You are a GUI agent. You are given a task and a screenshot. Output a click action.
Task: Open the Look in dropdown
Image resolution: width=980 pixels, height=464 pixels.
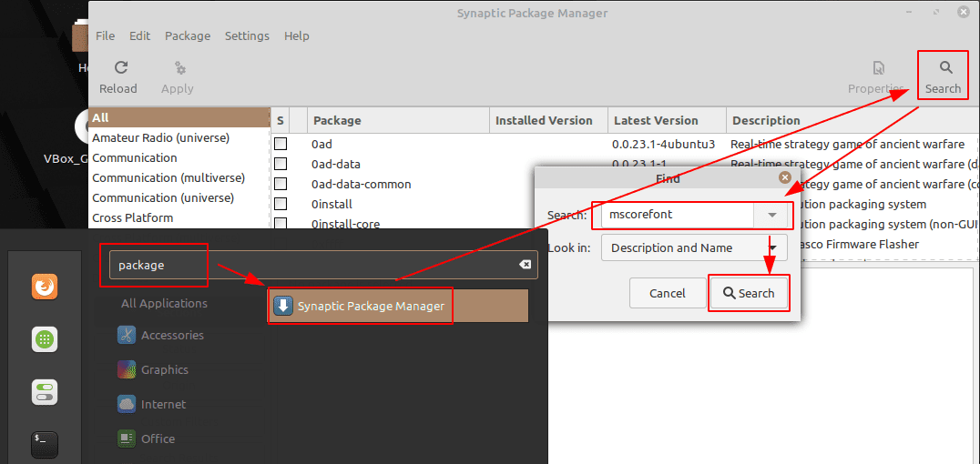[x=694, y=248]
